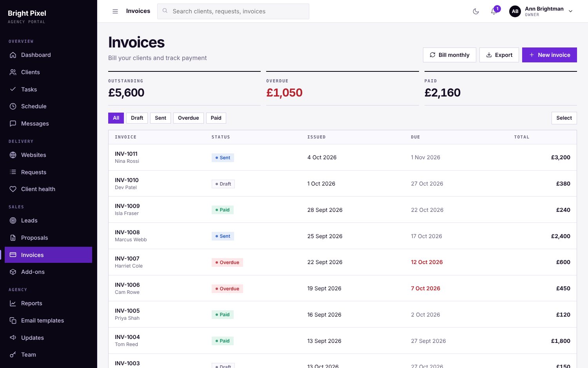Click the Websites globe icon
The width and height of the screenshot is (588, 368).
[x=13, y=155]
